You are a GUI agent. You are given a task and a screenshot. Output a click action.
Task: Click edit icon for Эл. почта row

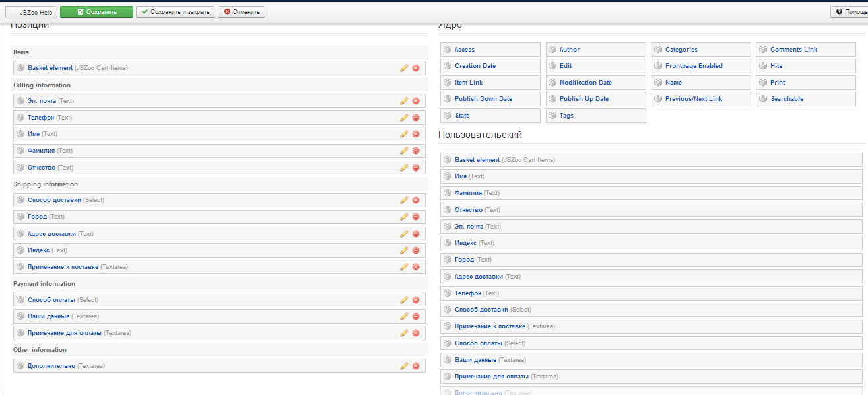(x=404, y=101)
